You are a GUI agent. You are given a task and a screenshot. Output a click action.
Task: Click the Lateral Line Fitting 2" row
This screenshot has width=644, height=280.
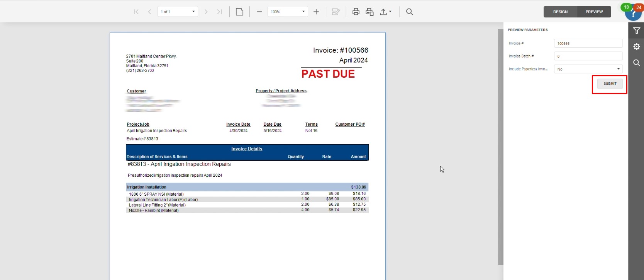coord(247,205)
